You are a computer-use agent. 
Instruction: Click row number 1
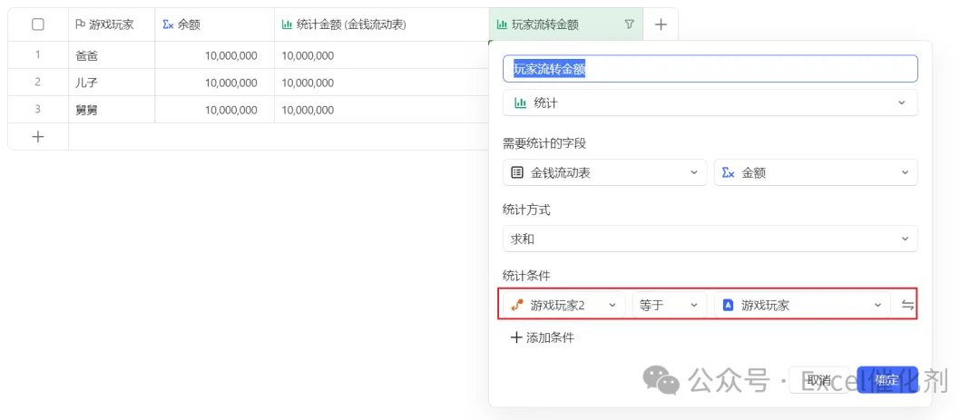[x=37, y=55]
